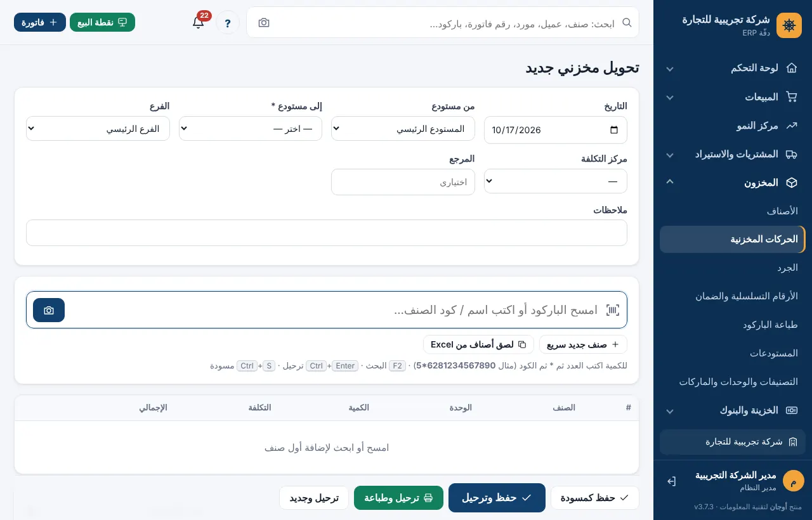The image size is (812, 520).
Task: Open التصنيفات والوحدات والماركات menu item
Action: [x=733, y=382]
